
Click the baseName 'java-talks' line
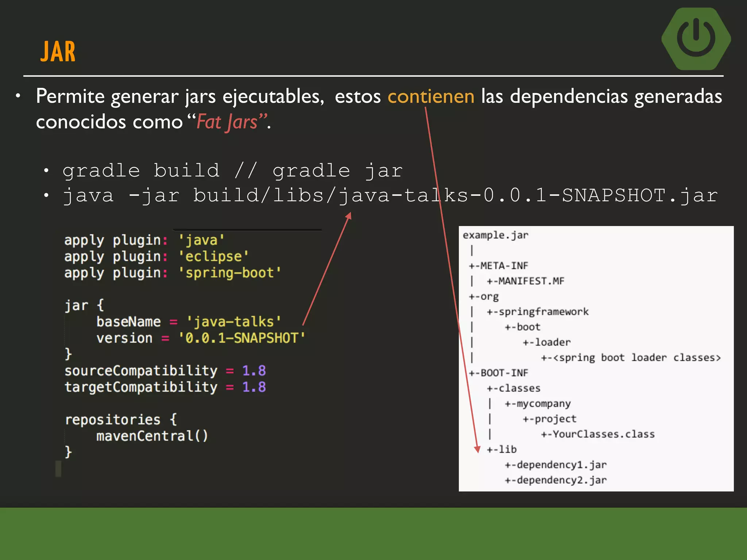tap(189, 322)
